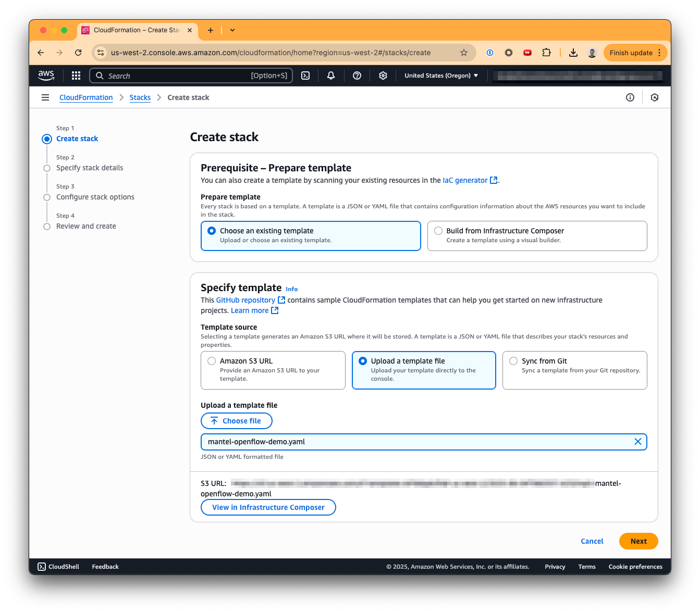The image size is (700, 613).
Task: Go to Step 1 Create stack
Action: click(77, 139)
